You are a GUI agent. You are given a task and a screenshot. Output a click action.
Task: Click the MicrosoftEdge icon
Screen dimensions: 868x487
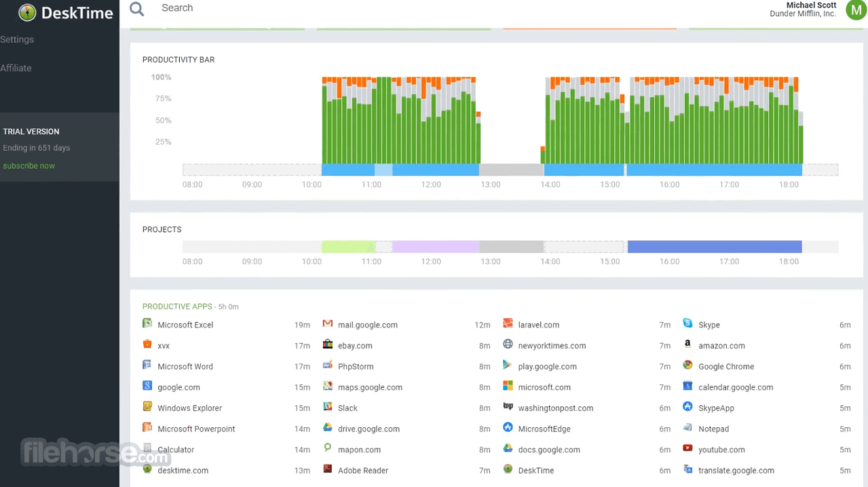pos(508,428)
